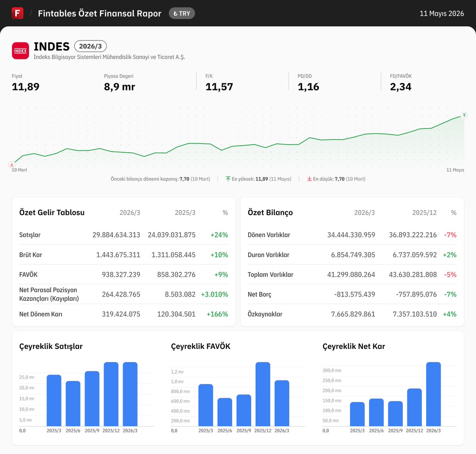Click the +2% Duran Varlıklar change

click(x=450, y=255)
